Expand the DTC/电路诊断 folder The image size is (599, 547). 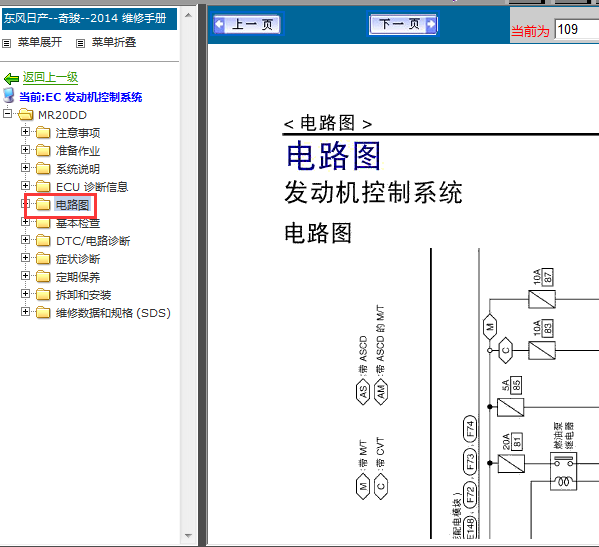click(25, 240)
